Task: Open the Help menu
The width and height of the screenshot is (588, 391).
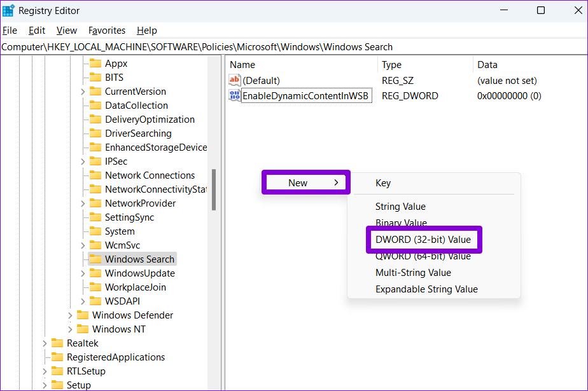Action: pos(146,31)
